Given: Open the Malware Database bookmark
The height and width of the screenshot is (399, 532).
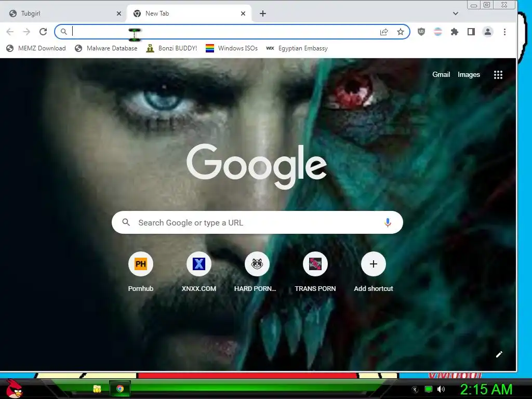Looking at the screenshot, I should [106, 48].
